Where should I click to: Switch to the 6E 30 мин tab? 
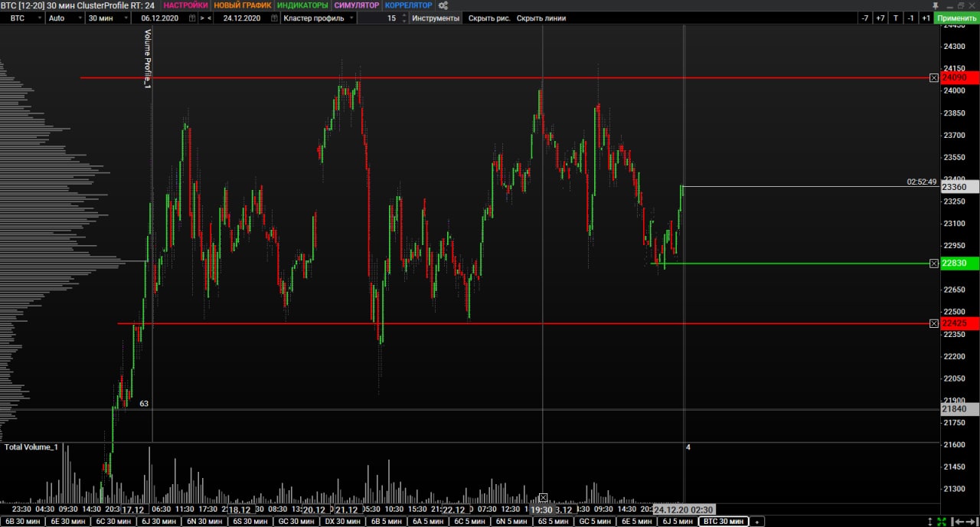(x=68, y=522)
